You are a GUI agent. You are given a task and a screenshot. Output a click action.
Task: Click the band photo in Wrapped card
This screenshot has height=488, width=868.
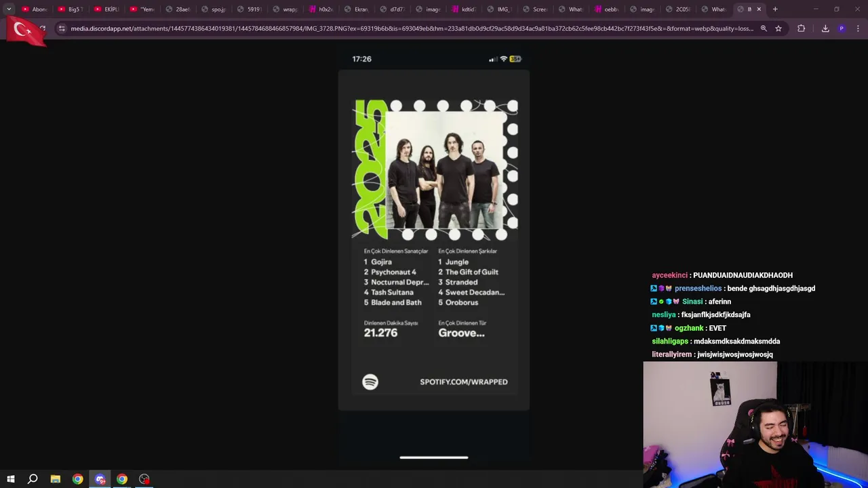coord(444,170)
